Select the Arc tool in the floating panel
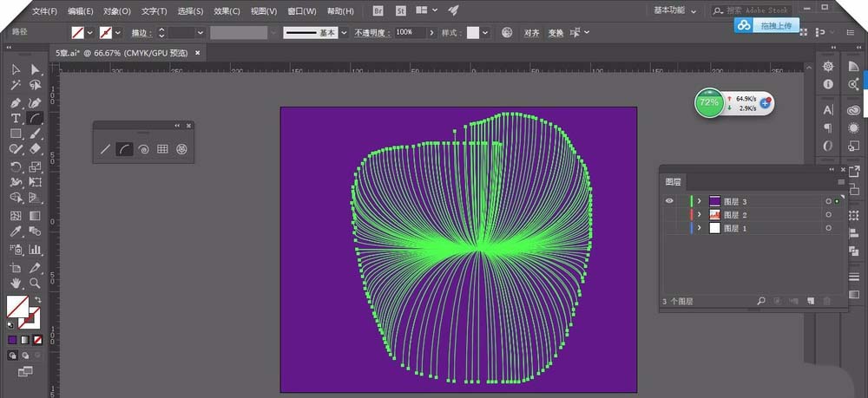The height and width of the screenshot is (398, 868). [124, 149]
